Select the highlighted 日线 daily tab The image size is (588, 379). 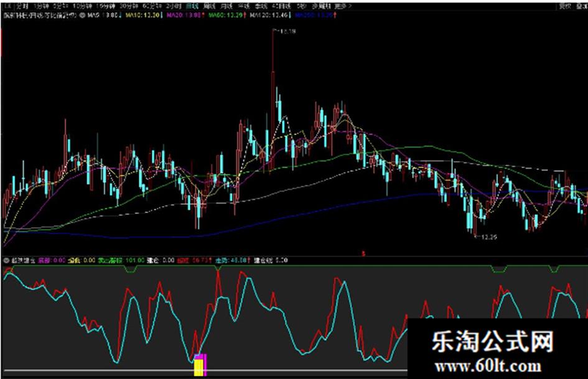pyautogui.click(x=192, y=6)
